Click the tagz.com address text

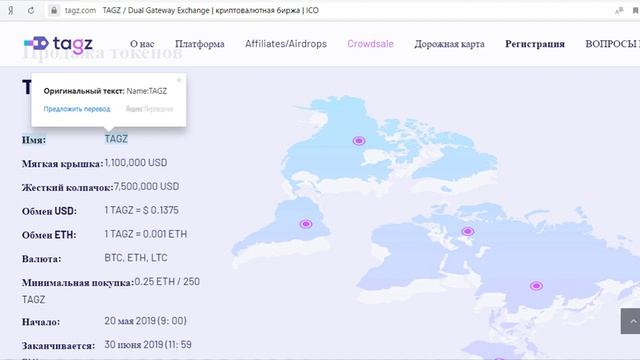click(x=80, y=11)
